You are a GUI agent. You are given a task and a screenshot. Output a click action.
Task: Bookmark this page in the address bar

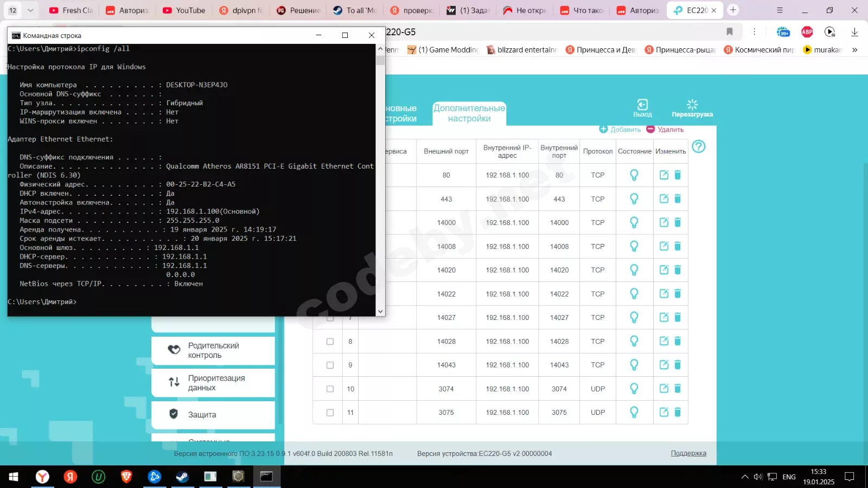(730, 32)
